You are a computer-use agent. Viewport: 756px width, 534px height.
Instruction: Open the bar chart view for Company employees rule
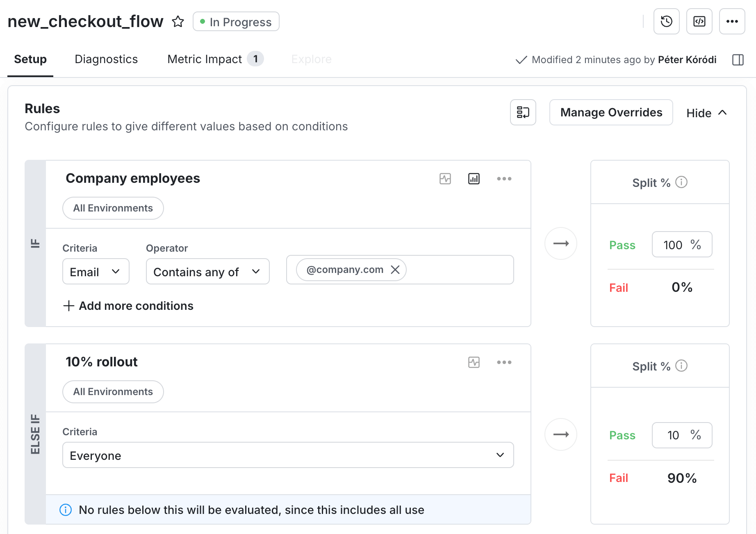474,179
